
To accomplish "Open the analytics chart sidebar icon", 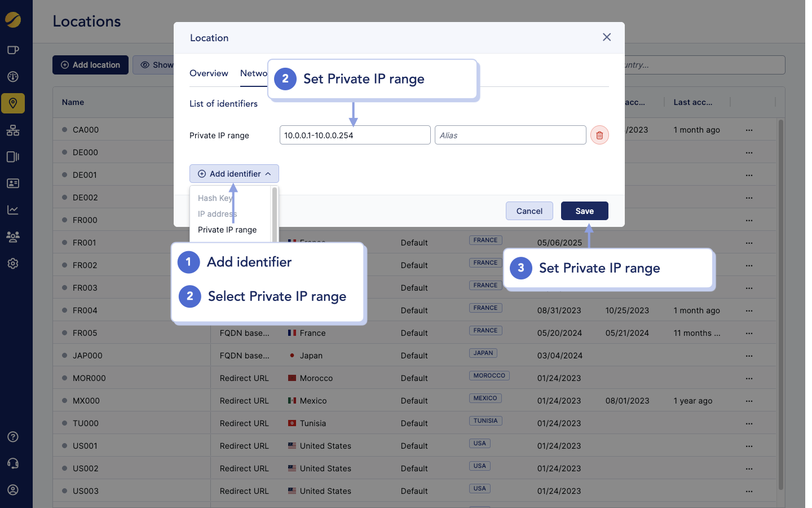I will (13, 210).
